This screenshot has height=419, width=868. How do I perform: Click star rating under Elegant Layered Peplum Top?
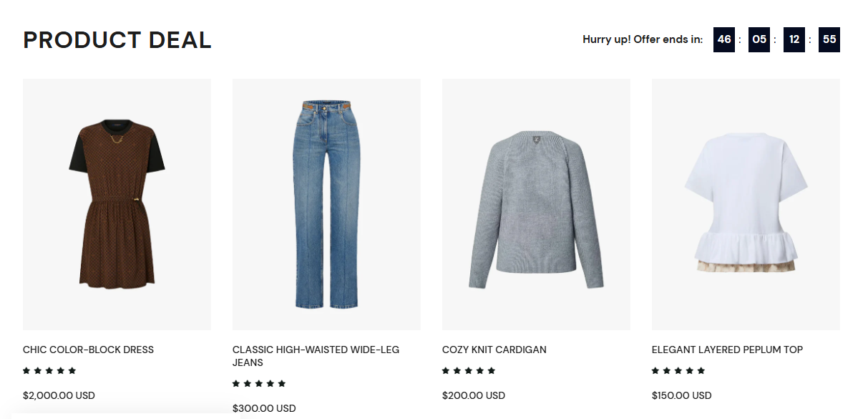click(678, 371)
